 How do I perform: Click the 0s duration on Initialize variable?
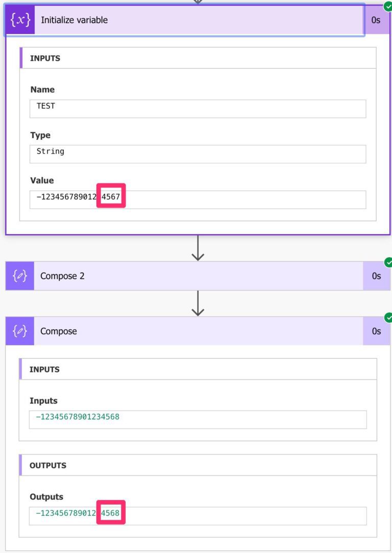(375, 20)
